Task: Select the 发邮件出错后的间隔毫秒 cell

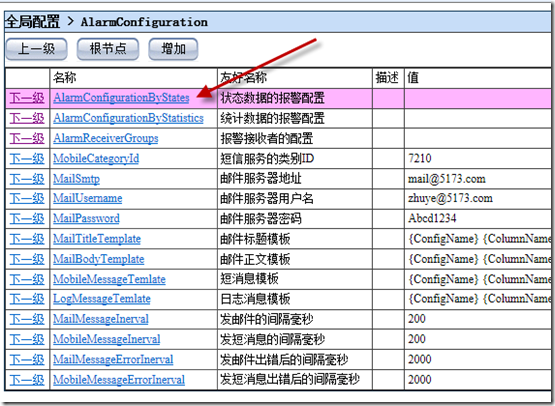Action: [294, 360]
